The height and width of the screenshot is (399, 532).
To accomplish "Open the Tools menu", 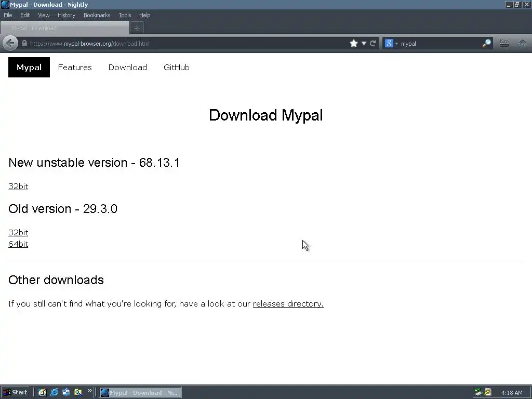I will click(x=125, y=15).
